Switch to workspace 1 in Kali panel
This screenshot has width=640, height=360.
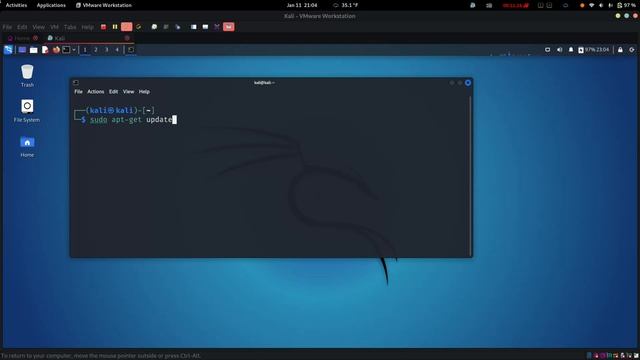[x=85, y=50]
